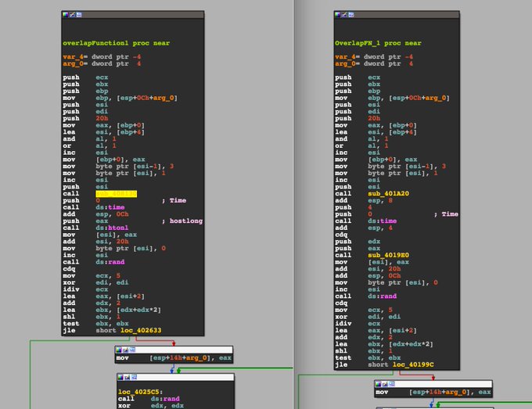Image resolution: width=532 pixels, height=409 pixels.
Task: Click the yellow-highlighted call operand in overlapFunction1
Action: 116,194
